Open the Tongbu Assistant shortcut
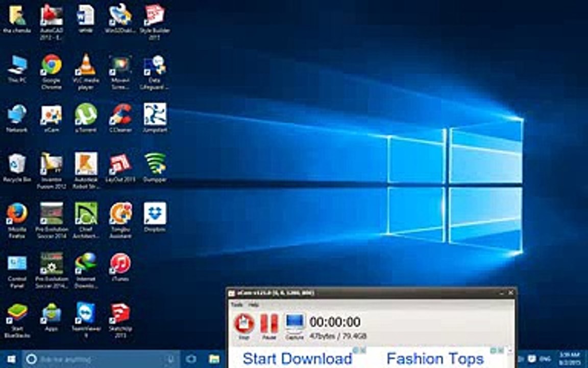 point(120,221)
